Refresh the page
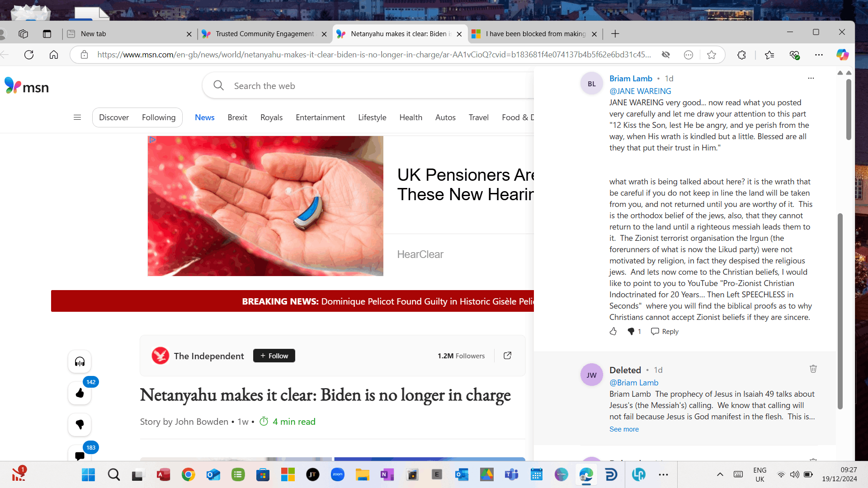The image size is (868, 488). tap(29, 55)
